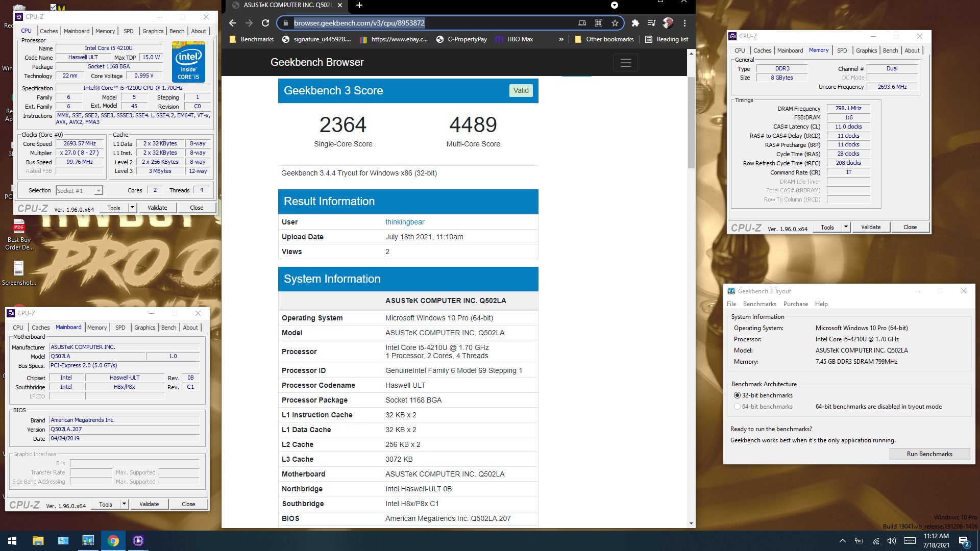
Task: Open Memory tab in bottom-left CPU-Z window
Action: tap(97, 328)
